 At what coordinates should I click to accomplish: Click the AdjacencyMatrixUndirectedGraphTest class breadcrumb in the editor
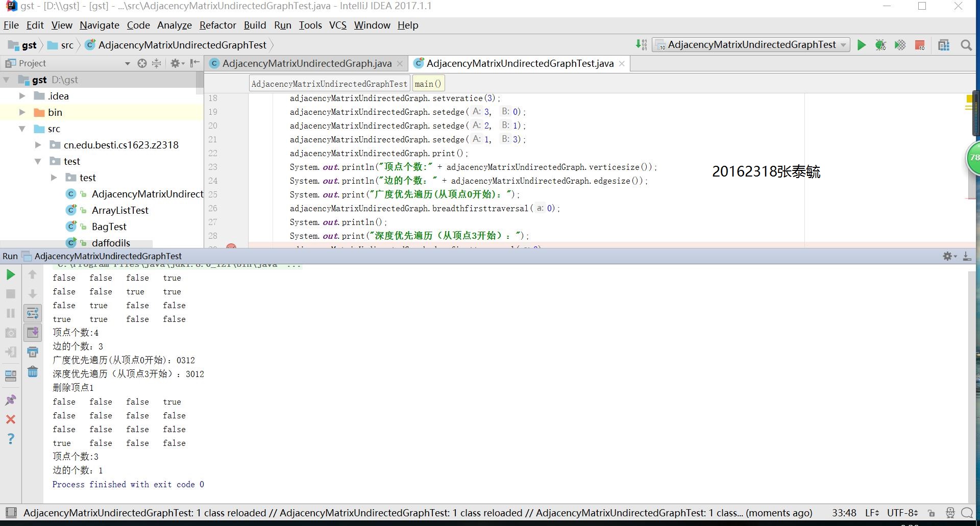(x=329, y=84)
